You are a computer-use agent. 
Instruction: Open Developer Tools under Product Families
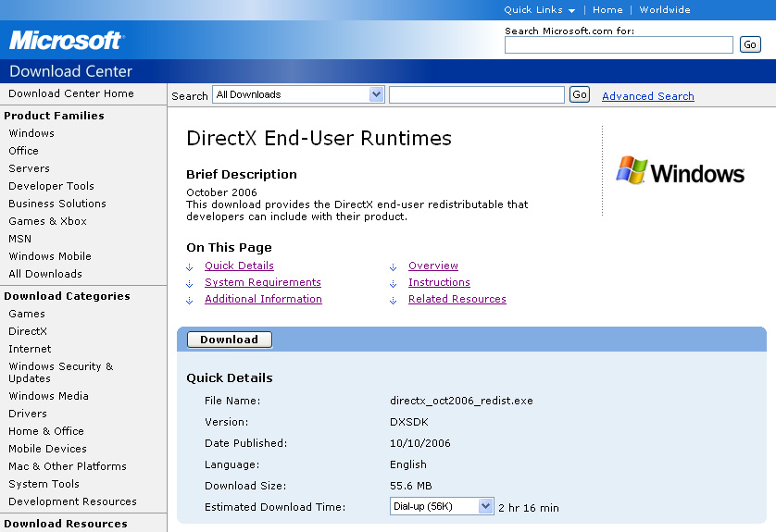pyautogui.click(x=51, y=186)
